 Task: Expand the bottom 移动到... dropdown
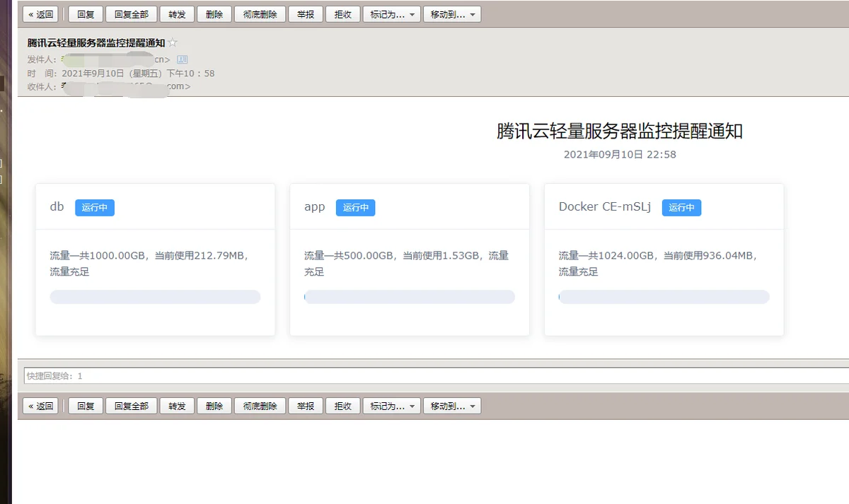(452, 406)
